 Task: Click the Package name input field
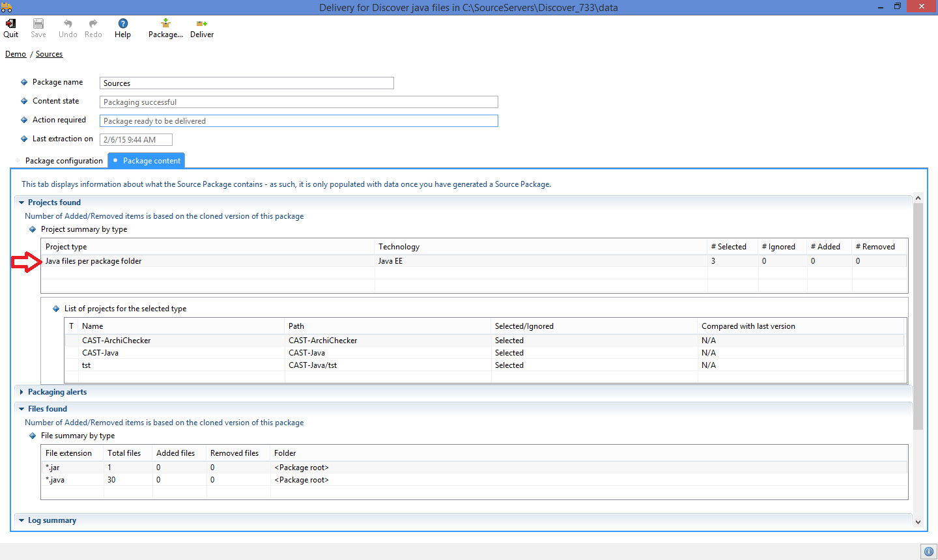coord(246,83)
